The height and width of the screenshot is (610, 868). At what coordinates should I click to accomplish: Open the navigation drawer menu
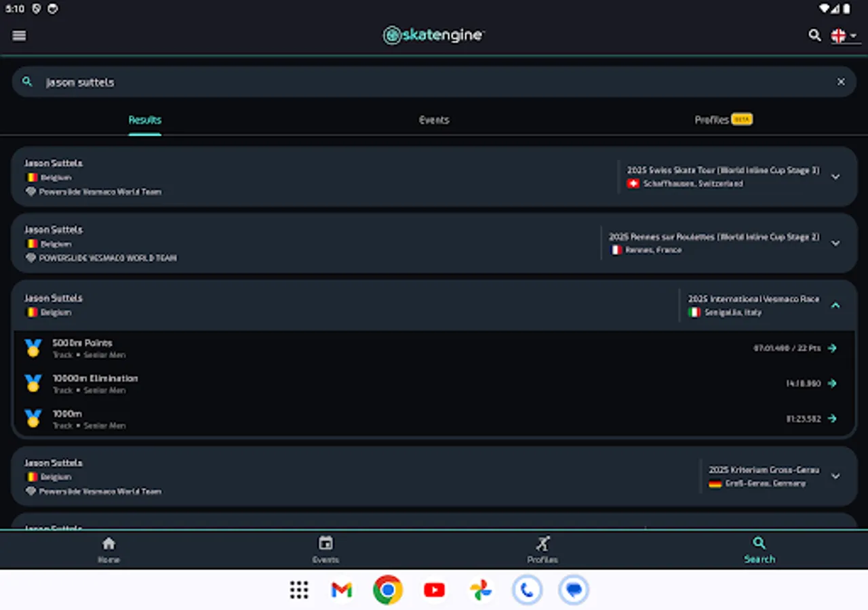click(x=18, y=35)
